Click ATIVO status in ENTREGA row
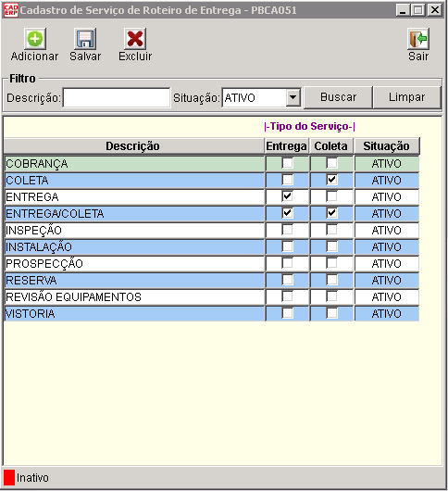Viewport: 448px width, 491px height. click(x=387, y=197)
